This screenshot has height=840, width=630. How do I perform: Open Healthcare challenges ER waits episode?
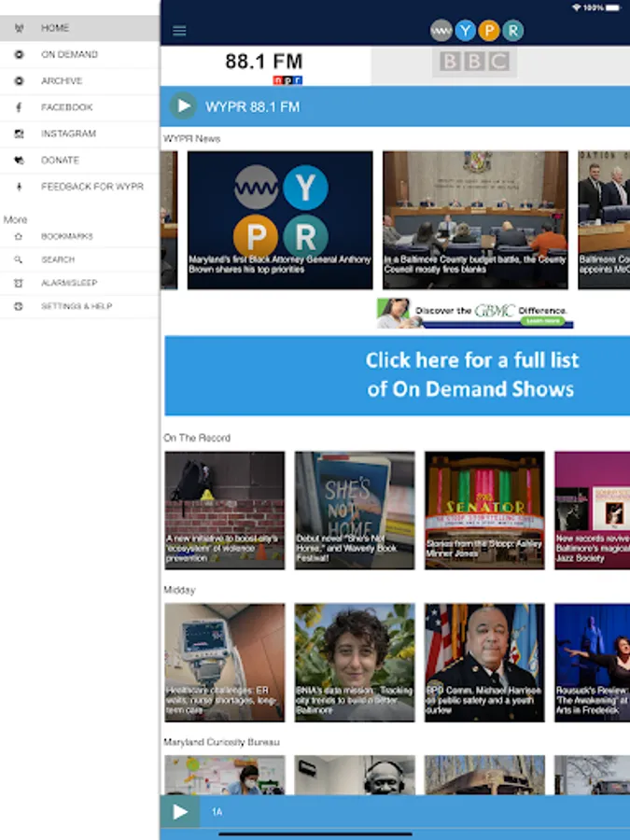point(224,662)
